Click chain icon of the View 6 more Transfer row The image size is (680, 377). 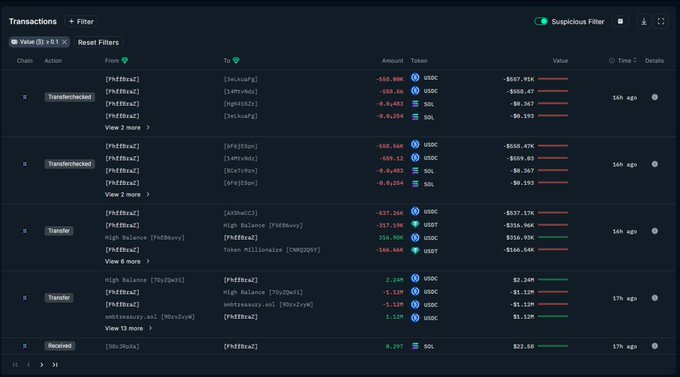pos(25,231)
